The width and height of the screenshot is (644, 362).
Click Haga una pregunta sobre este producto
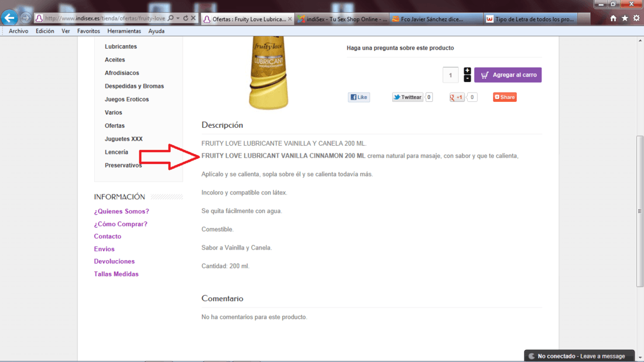point(400,47)
